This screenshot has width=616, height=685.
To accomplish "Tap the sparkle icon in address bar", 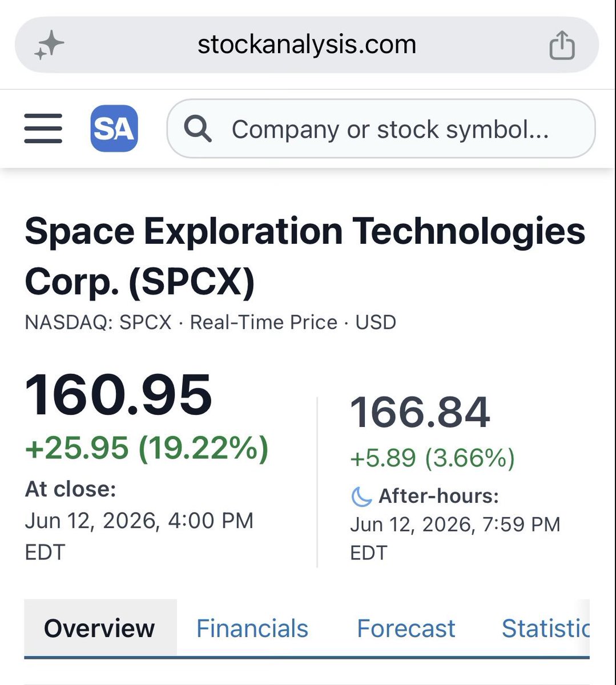I will click(x=49, y=45).
